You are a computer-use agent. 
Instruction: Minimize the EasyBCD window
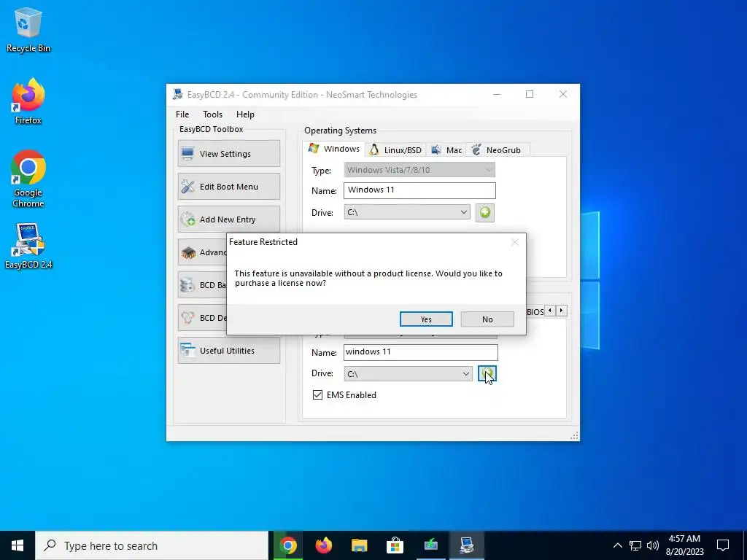[x=496, y=94]
